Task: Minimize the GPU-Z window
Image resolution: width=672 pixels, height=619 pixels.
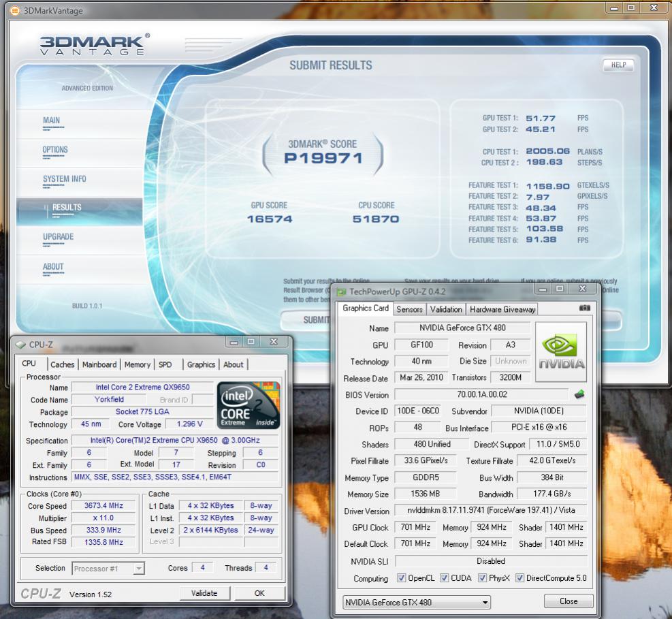Action: click(543, 289)
